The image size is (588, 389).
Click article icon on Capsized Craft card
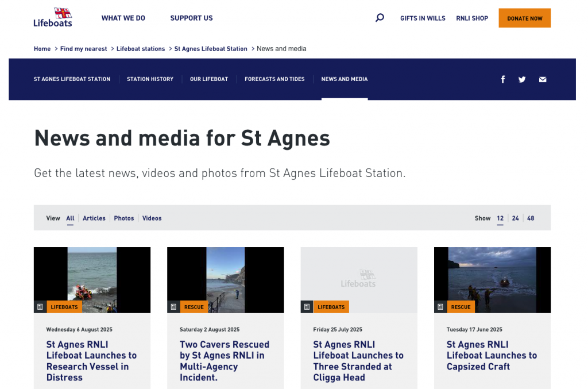pyautogui.click(x=440, y=307)
